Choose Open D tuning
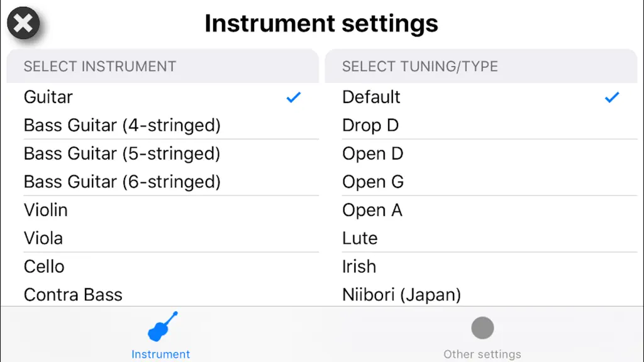The height and width of the screenshot is (362, 644). coord(481,153)
